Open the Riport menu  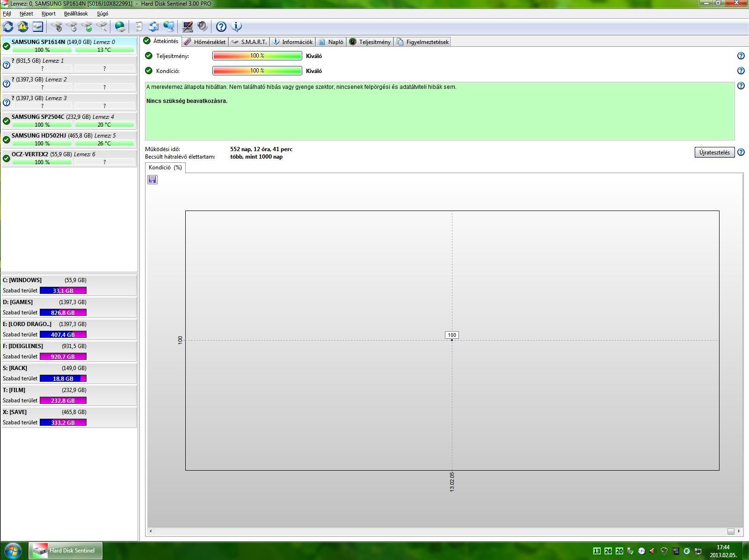pos(49,14)
